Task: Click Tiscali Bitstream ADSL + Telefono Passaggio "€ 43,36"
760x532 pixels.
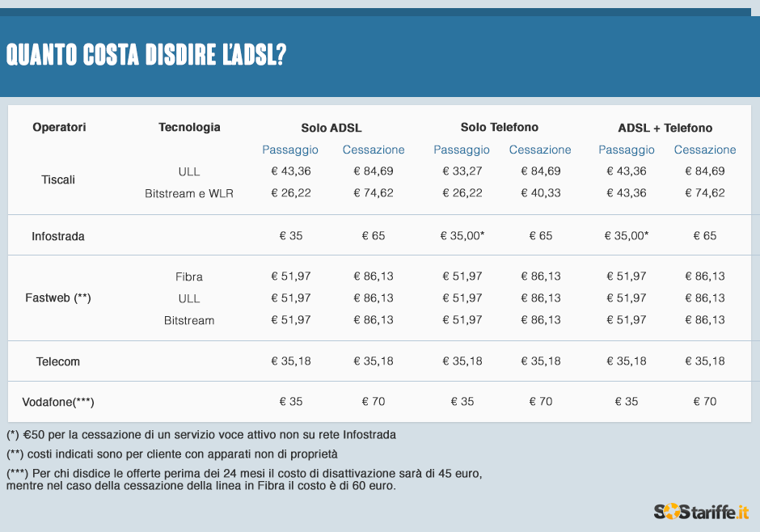Action: tap(627, 193)
